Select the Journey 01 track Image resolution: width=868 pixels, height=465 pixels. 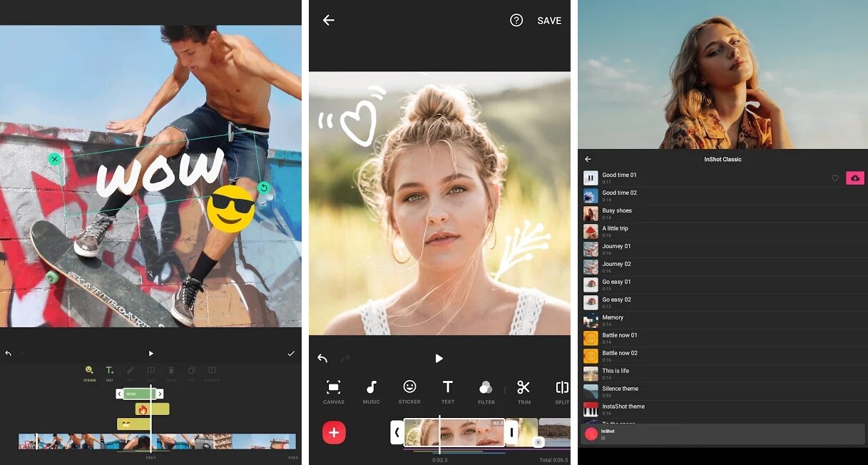[x=724, y=250]
